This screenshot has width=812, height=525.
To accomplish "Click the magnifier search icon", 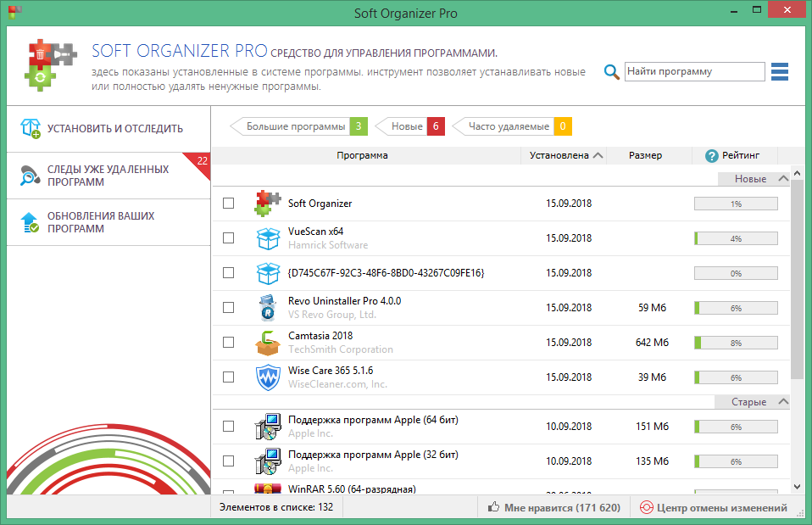I will tap(611, 71).
